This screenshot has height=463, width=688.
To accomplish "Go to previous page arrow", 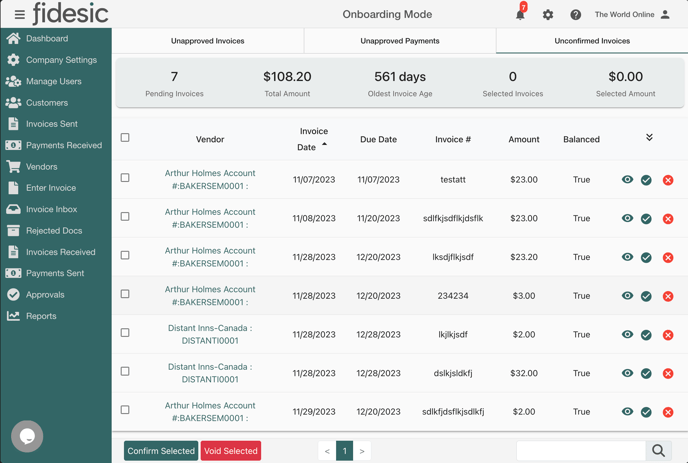I will pyautogui.click(x=327, y=451).
